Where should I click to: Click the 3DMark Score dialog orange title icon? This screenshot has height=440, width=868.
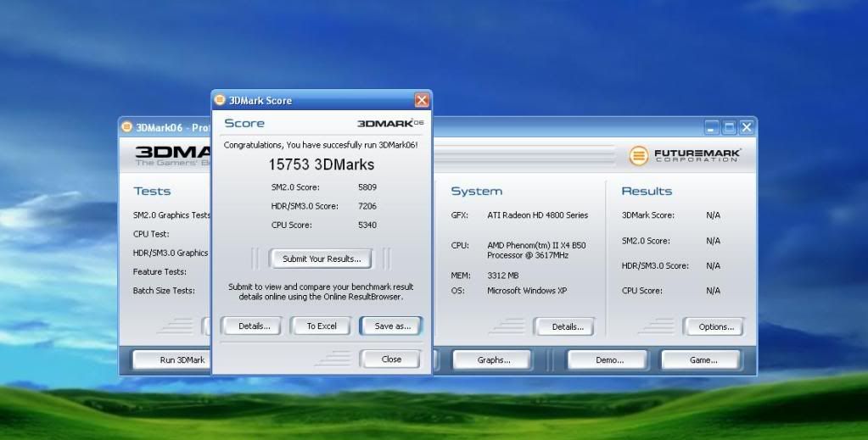(x=220, y=100)
